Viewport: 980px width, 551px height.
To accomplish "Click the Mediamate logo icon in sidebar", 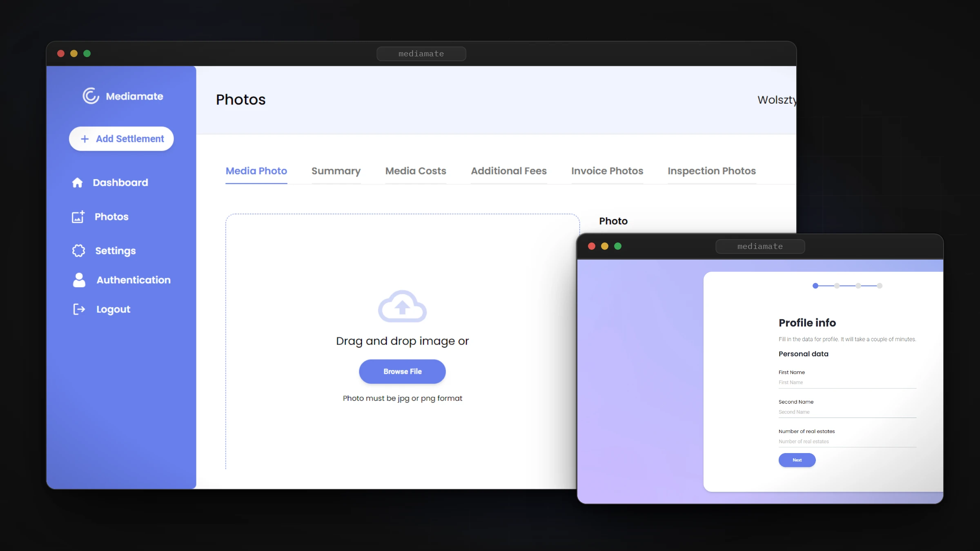I will (x=91, y=96).
